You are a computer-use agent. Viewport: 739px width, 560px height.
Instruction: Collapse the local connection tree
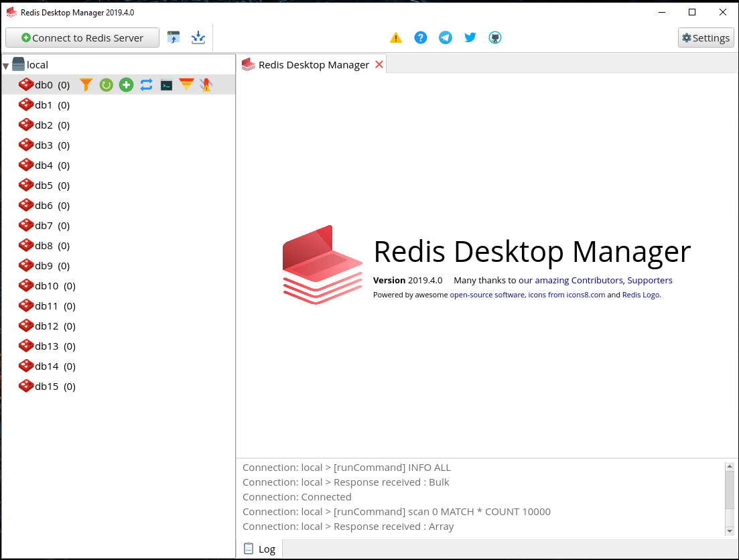coord(6,66)
